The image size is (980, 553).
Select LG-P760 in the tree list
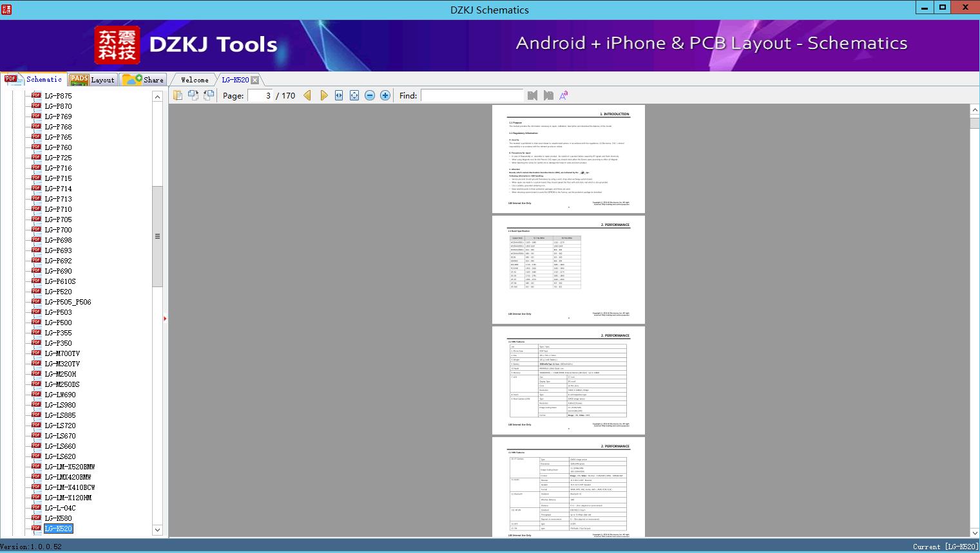pyautogui.click(x=58, y=147)
